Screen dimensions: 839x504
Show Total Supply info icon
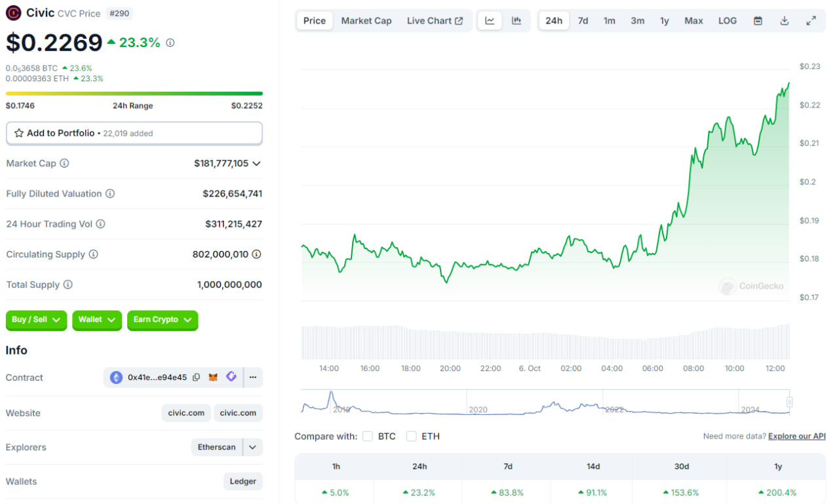(68, 284)
